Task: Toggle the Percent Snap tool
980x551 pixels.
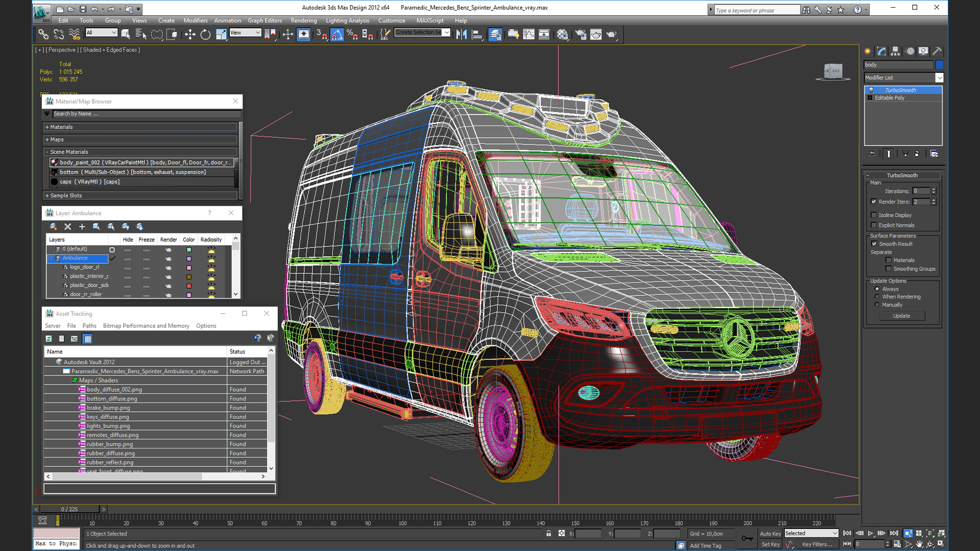Action: (352, 34)
